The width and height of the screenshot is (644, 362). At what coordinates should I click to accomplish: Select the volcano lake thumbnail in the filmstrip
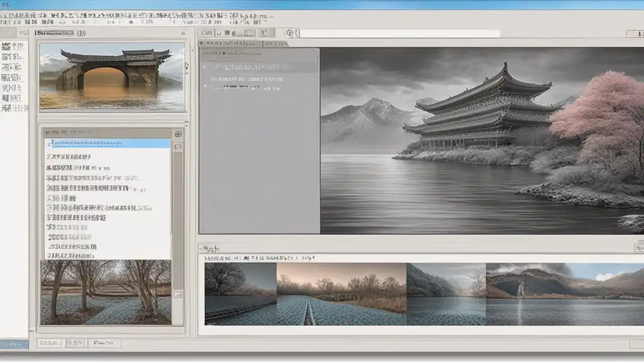click(x=565, y=293)
